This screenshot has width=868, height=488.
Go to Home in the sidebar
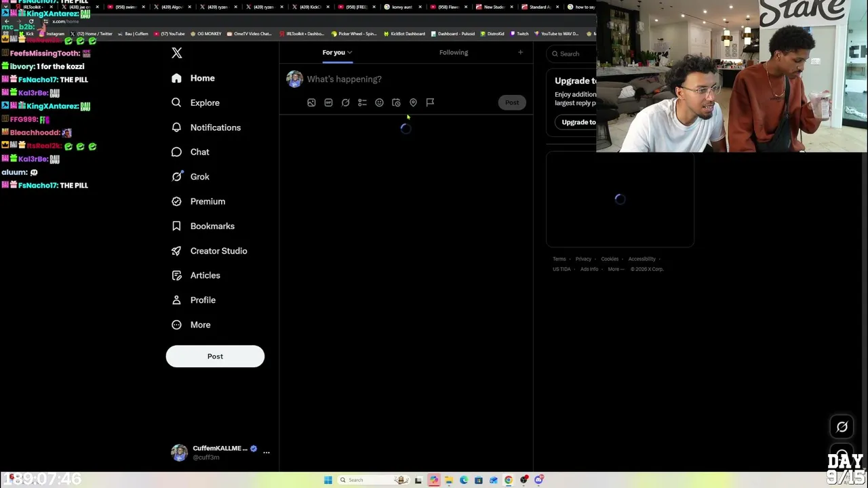193,78
